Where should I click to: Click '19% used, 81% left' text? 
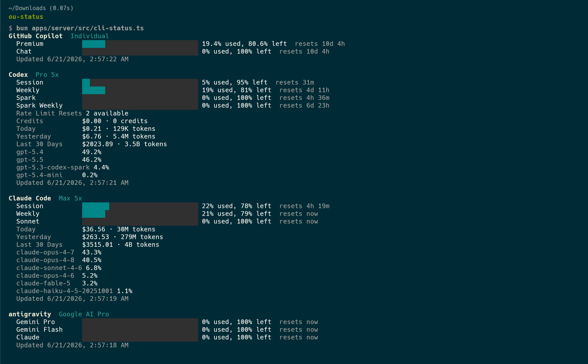(236, 90)
